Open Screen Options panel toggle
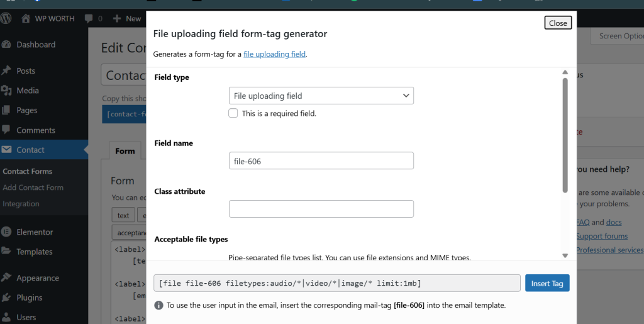Viewport: 644px width, 324px height. tap(617, 36)
